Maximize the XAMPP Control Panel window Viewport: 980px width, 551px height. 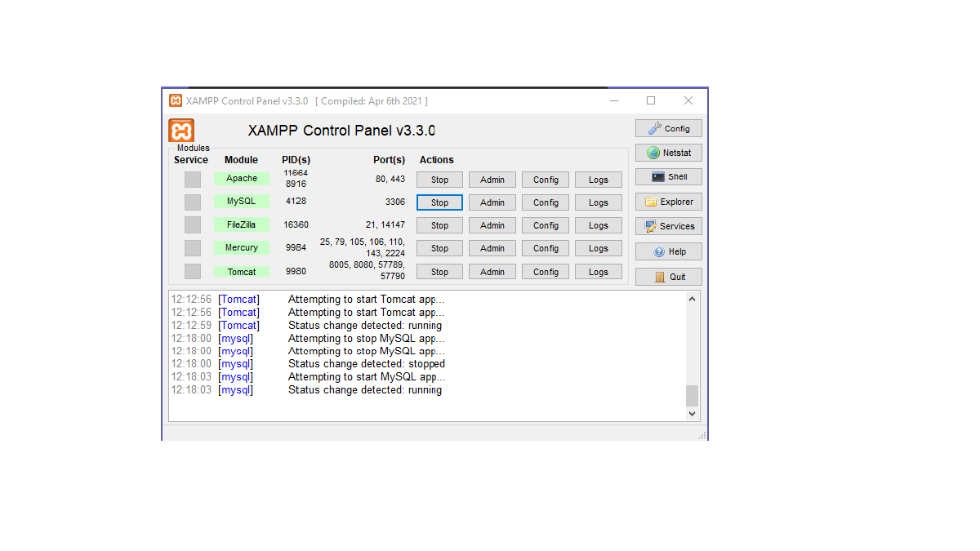click(651, 100)
